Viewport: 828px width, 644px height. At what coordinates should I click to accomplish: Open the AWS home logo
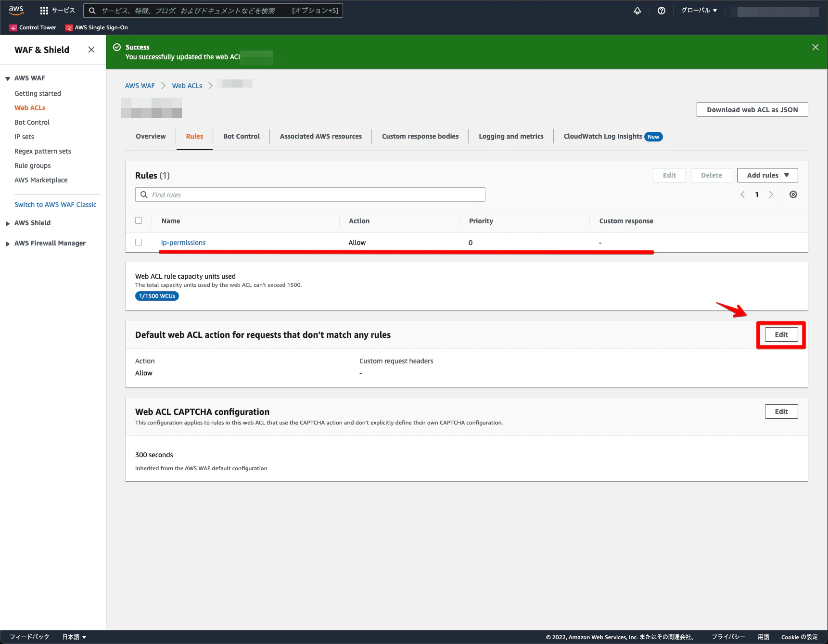[x=16, y=10]
